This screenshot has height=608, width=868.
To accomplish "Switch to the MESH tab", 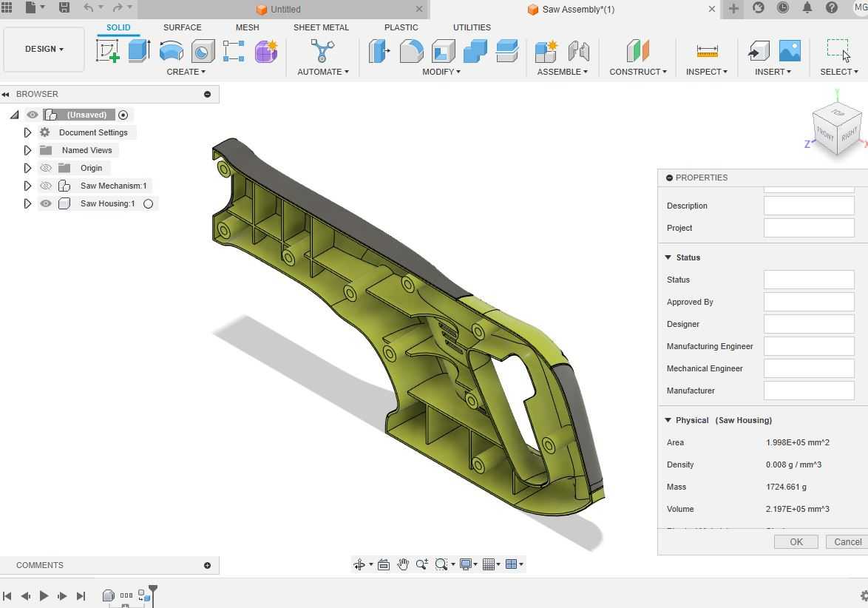I will (x=248, y=27).
